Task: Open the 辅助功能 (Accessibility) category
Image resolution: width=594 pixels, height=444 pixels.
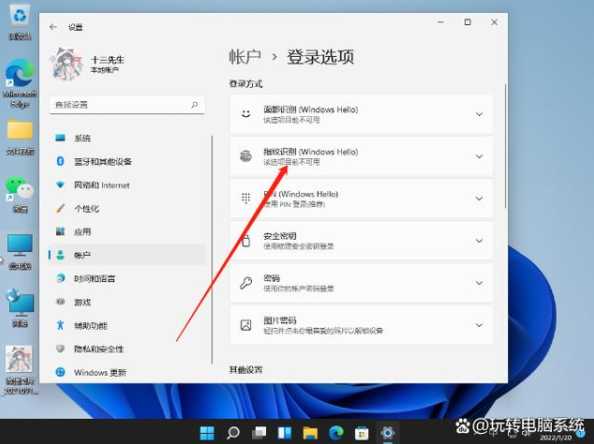Action: 127,325
